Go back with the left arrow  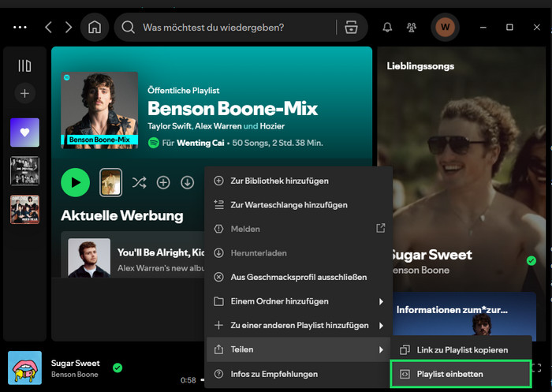pos(49,27)
